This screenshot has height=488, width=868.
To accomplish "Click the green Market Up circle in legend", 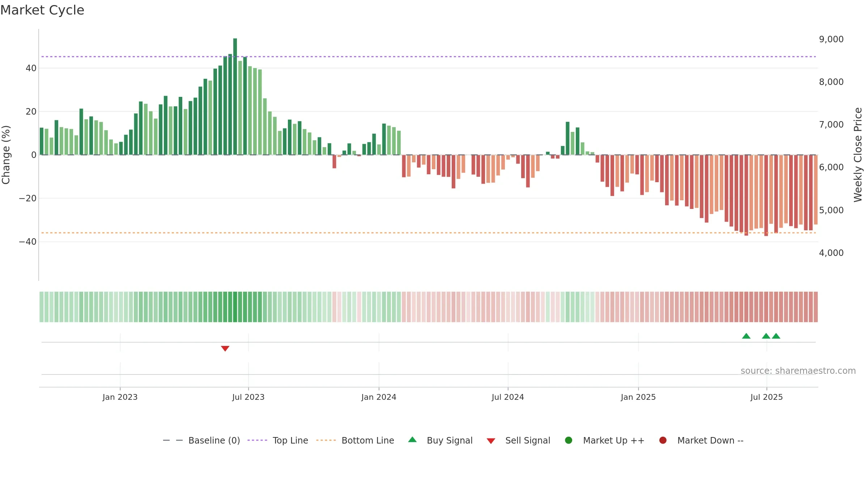I will [569, 440].
